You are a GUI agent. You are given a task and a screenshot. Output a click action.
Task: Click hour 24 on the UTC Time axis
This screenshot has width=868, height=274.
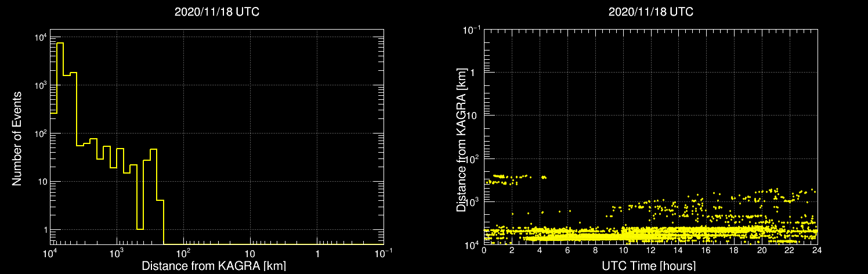(x=817, y=250)
